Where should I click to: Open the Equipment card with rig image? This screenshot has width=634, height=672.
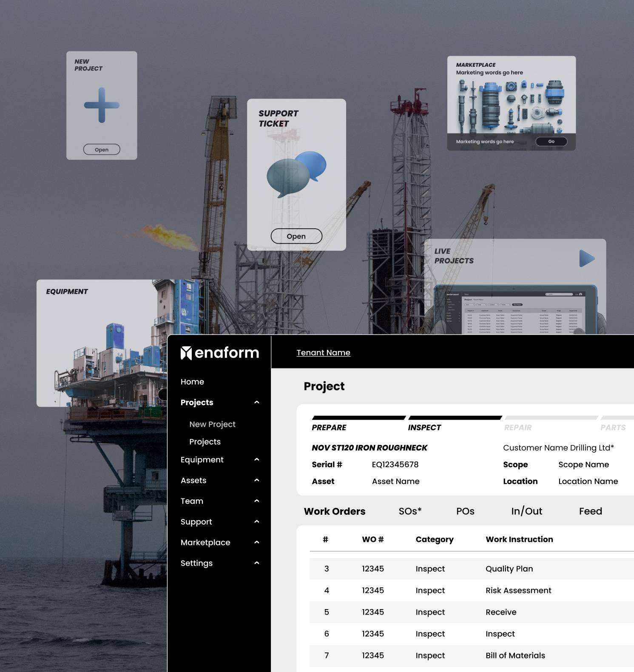[101, 343]
